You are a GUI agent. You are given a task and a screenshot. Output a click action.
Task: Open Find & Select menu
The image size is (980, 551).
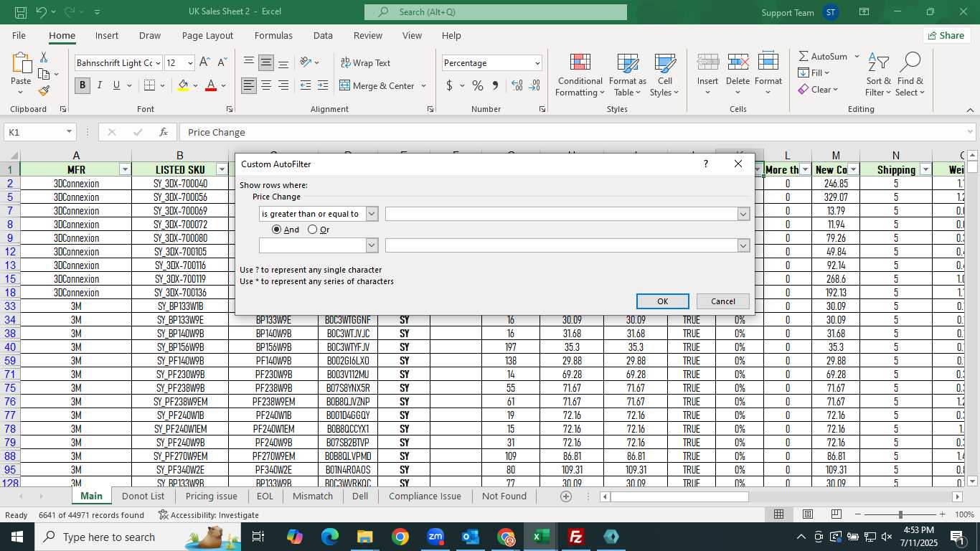click(910, 75)
